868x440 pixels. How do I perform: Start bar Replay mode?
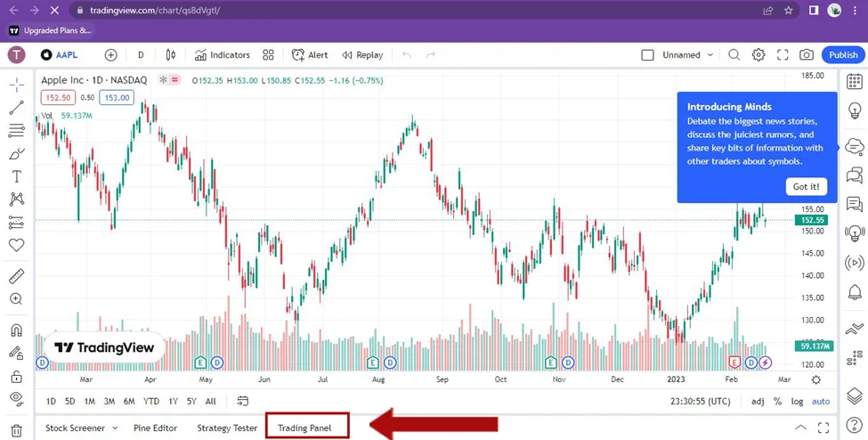362,55
